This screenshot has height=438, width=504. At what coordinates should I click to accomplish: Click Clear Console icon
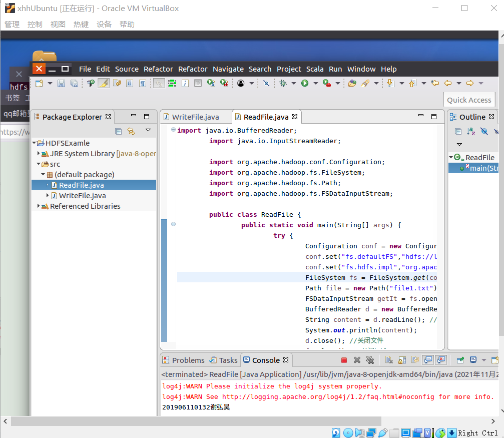coord(389,360)
